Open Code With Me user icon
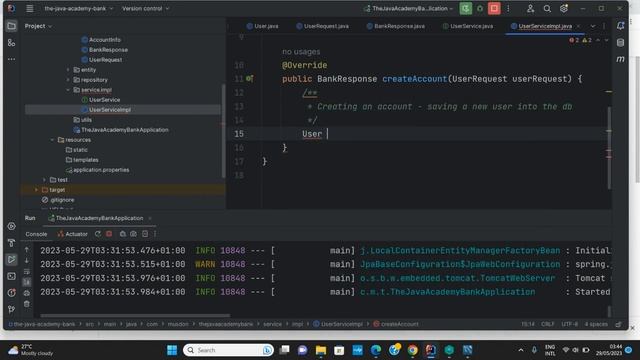The height and width of the screenshot is (360, 640). (530, 8)
